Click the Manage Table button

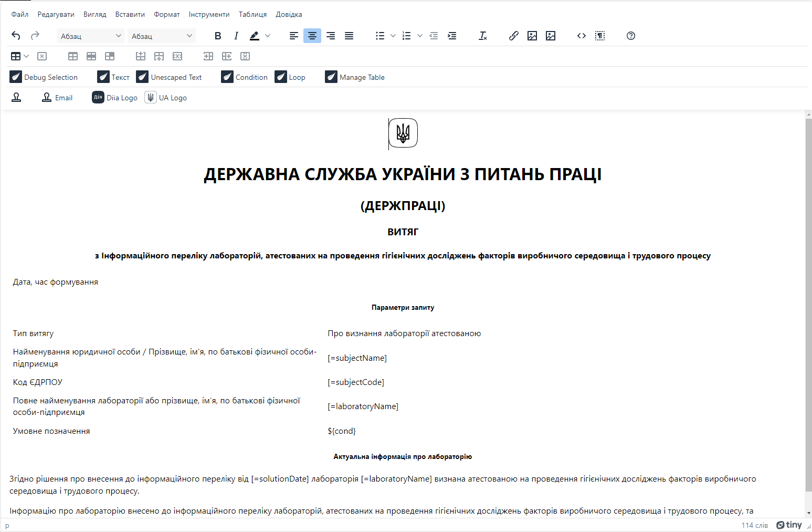[x=355, y=77]
